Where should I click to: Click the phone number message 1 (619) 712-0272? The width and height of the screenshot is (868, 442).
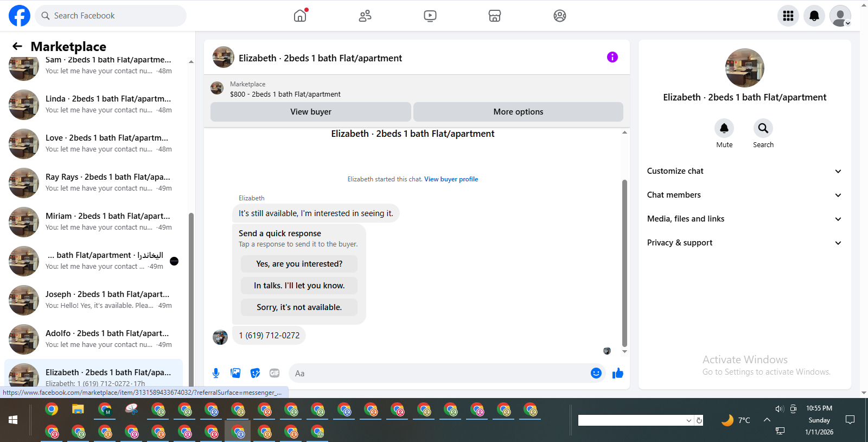269,336
